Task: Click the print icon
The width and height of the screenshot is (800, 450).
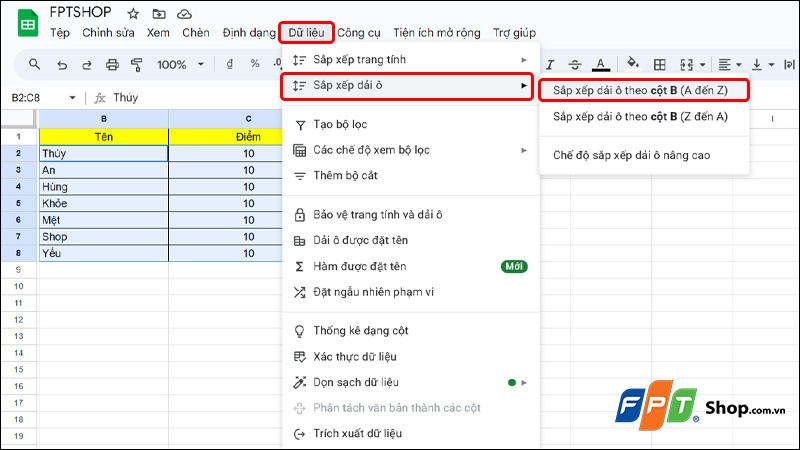Action: point(112,65)
